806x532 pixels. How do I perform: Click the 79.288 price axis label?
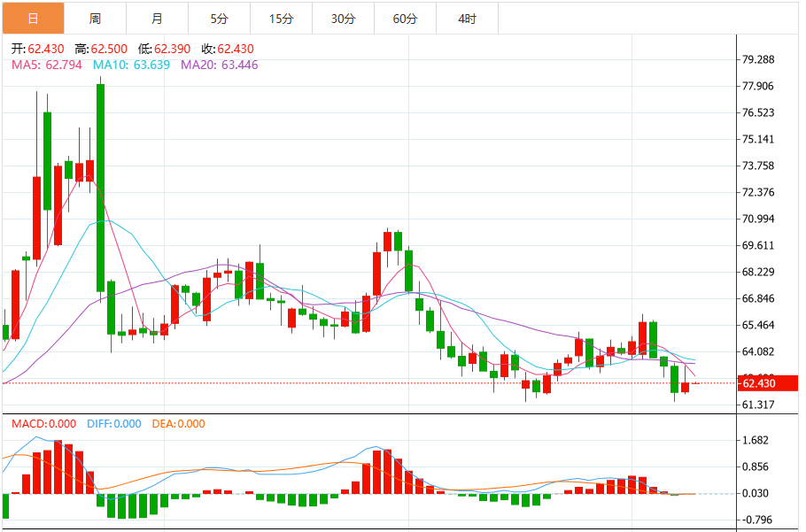click(758, 60)
